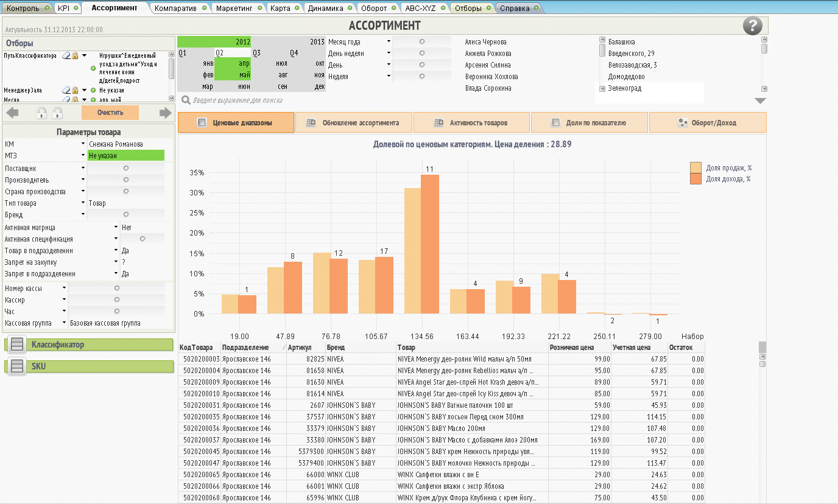Unlock all selections with the open padlock icon
This screenshot has height=504, width=838.
[58, 113]
